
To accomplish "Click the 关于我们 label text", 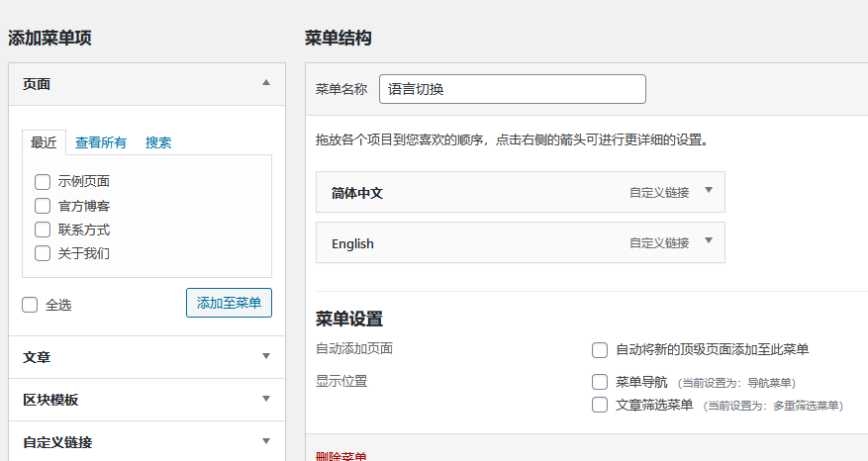I will tap(83, 253).
